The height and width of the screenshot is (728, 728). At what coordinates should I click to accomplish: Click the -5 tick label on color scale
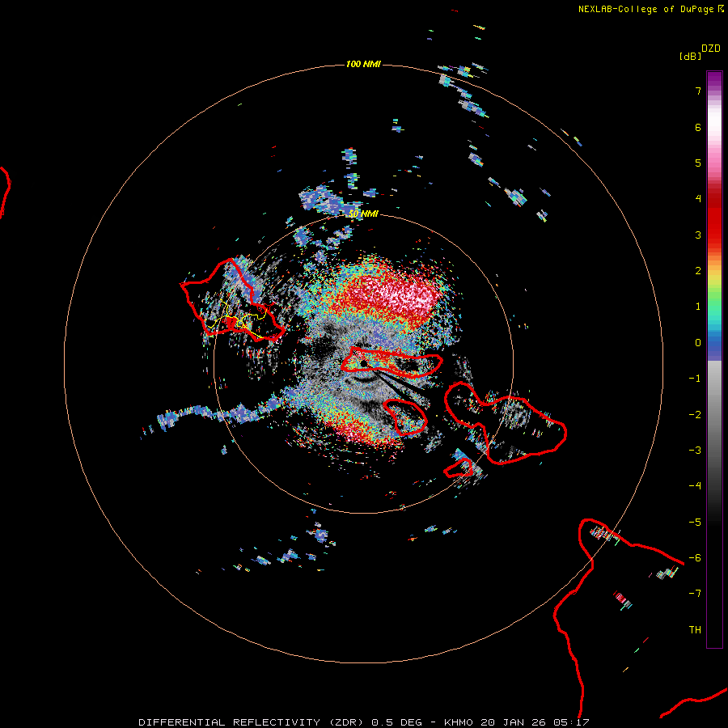[x=695, y=523]
